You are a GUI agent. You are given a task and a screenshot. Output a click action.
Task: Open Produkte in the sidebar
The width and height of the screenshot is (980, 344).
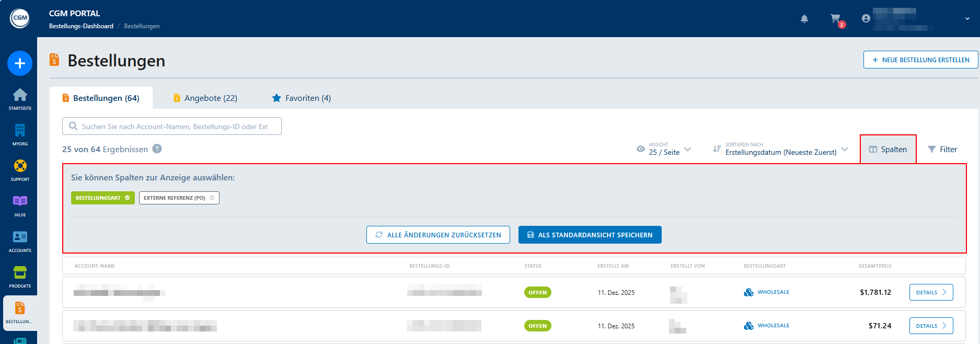tap(20, 276)
